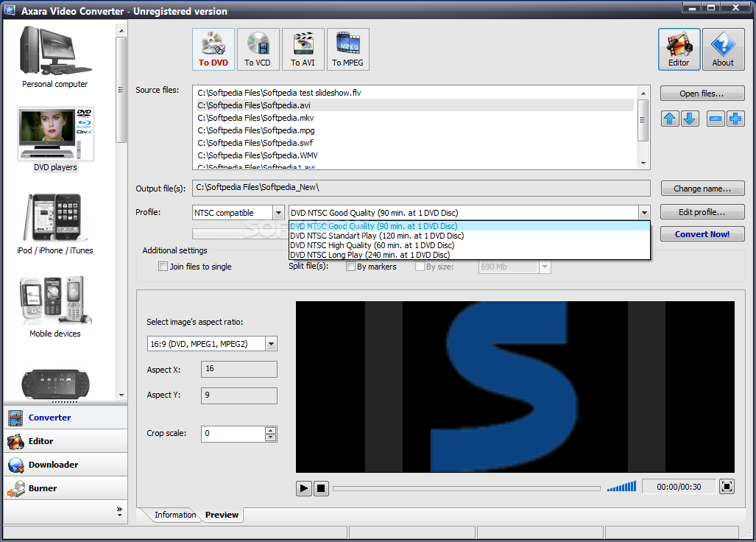Click source files list scroll up arrow
756x542 pixels.
click(643, 92)
